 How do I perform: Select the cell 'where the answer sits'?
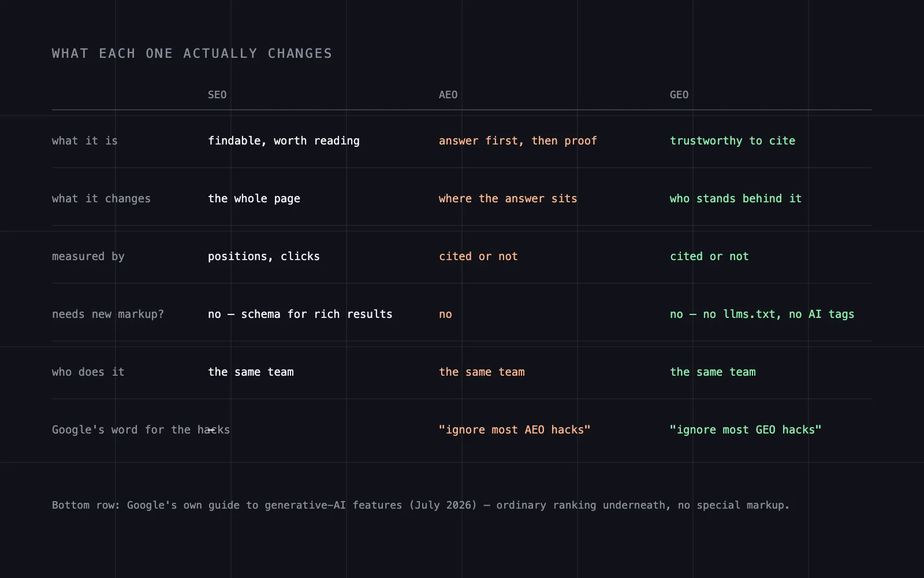pos(508,198)
